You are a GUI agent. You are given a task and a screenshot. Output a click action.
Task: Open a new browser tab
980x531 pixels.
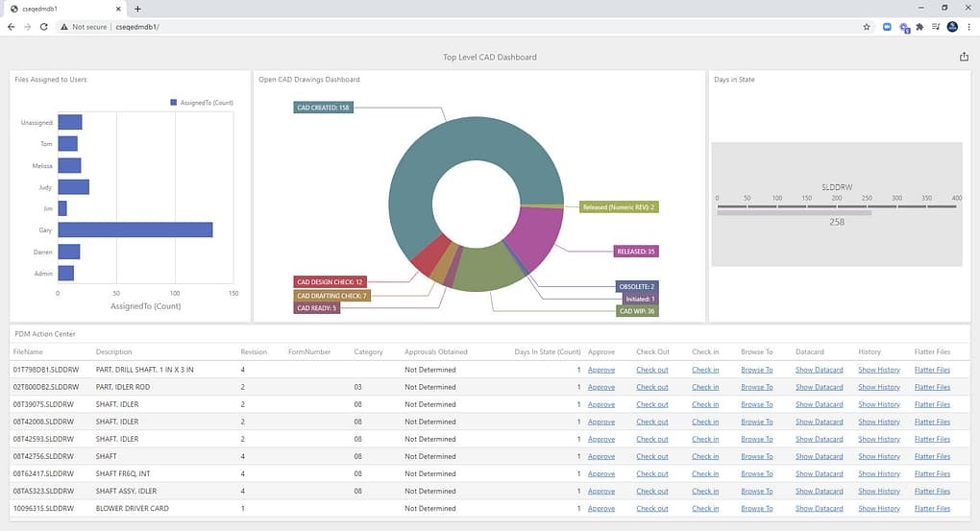(137, 9)
